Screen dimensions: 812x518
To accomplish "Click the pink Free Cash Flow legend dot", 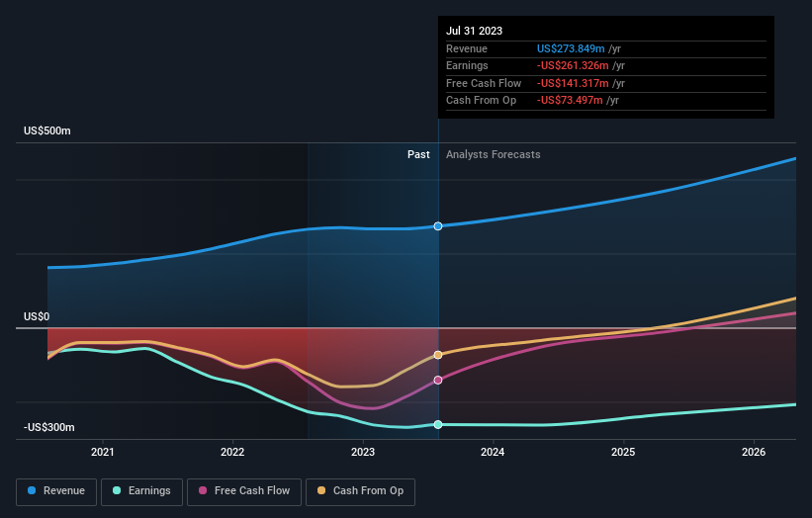I will 203,490.
